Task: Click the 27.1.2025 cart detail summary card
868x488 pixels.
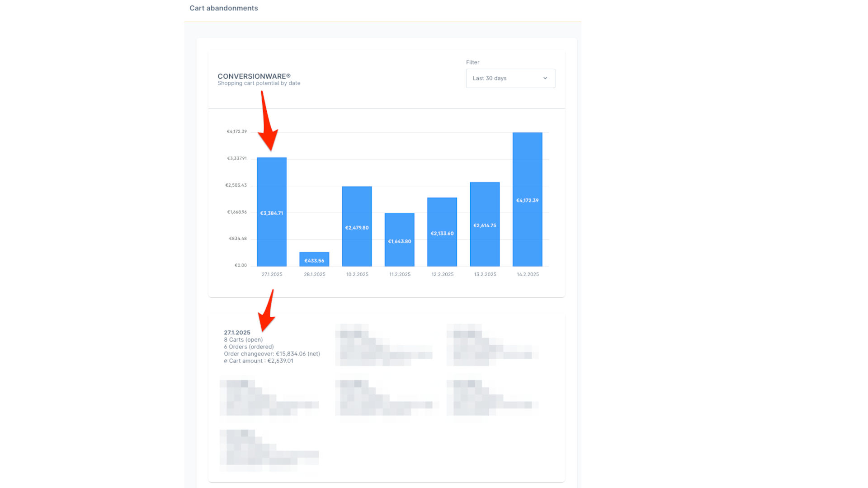Action: point(271,346)
